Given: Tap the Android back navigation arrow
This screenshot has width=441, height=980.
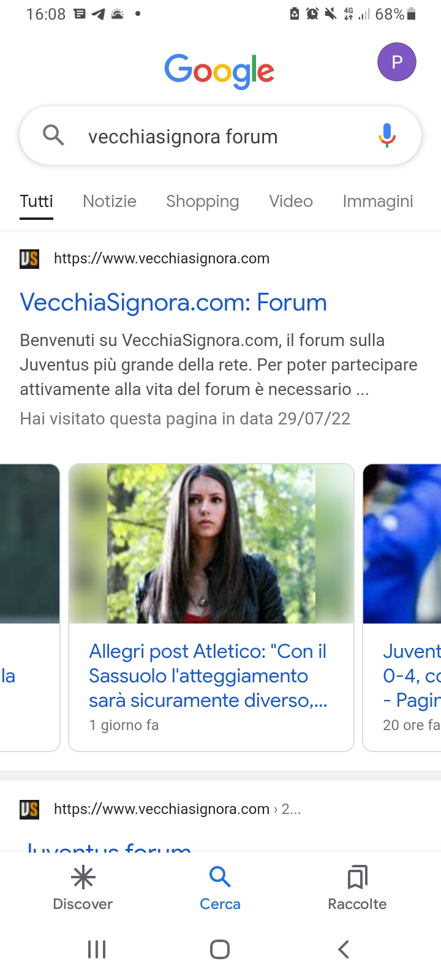Looking at the screenshot, I should tap(344, 949).
